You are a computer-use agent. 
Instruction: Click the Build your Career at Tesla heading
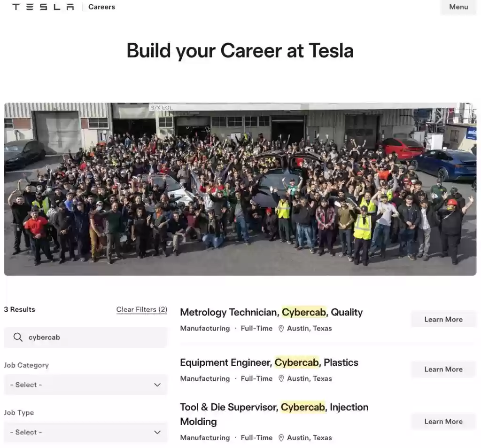click(x=240, y=51)
